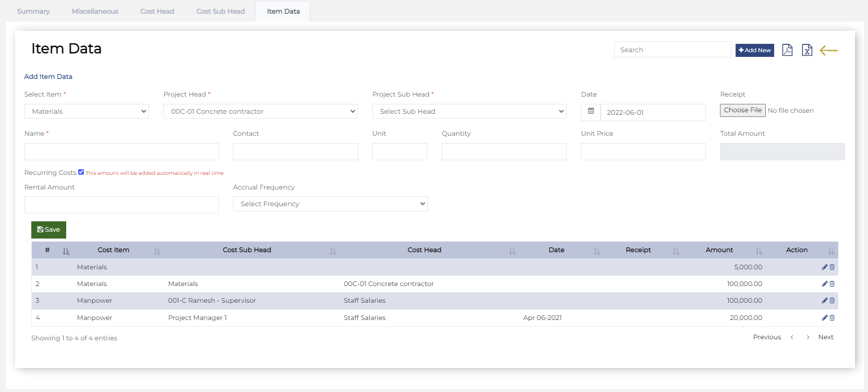Image resolution: width=868 pixels, height=392 pixels.
Task: Sort table by # column
Action: [x=66, y=251]
